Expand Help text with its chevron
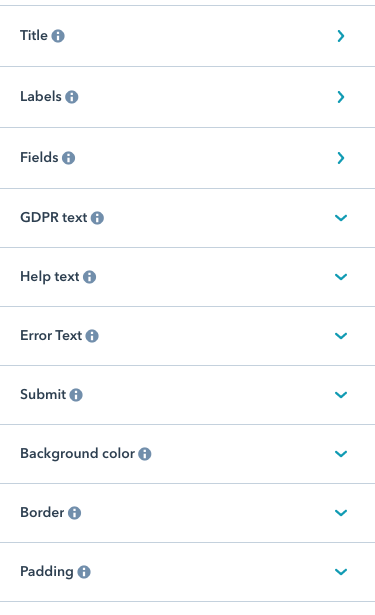Viewport: 375px width, 615px height. (341, 277)
